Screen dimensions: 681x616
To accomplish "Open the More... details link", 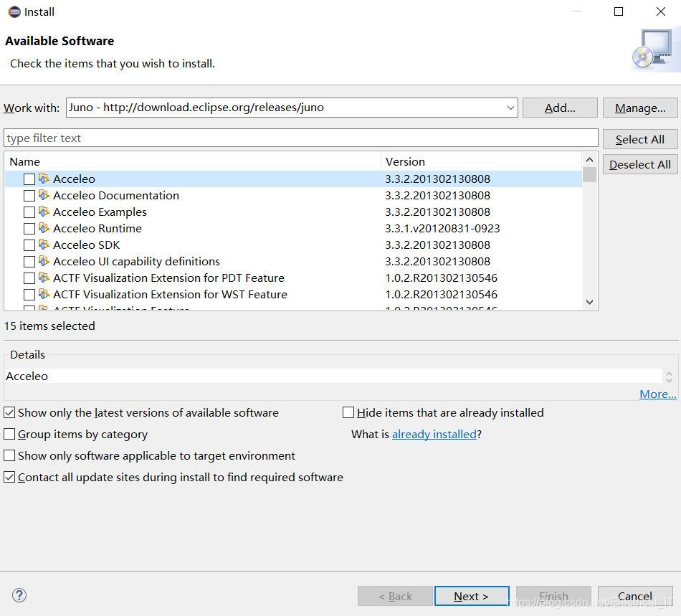I will pos(657,394).
